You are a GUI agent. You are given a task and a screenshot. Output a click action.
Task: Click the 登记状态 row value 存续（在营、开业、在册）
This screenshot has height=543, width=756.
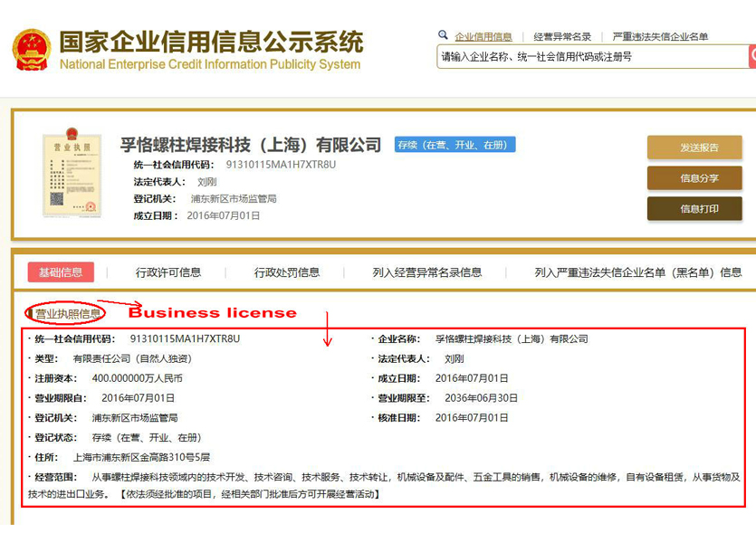[x=147, y=438]
